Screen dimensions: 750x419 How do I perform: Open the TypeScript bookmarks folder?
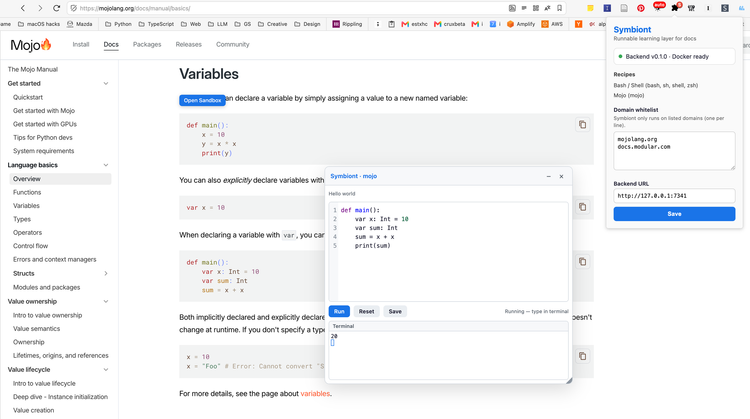(x=156, y=24)
